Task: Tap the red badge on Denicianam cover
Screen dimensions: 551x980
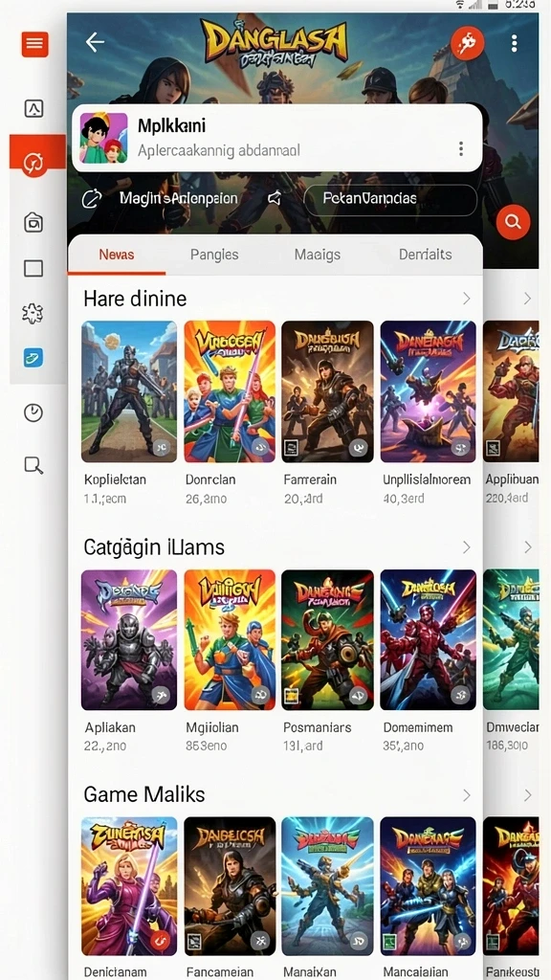Action: 161,942
